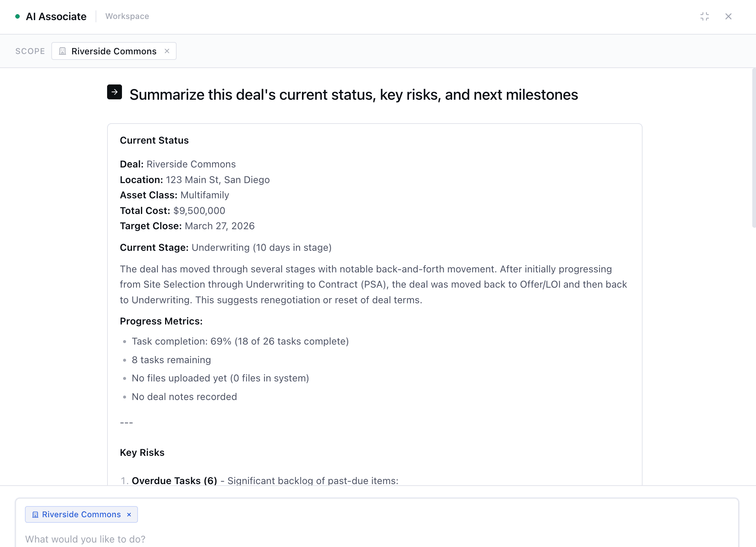
Task: Click the building icon in the SCOPE chip
Action: 62,51
